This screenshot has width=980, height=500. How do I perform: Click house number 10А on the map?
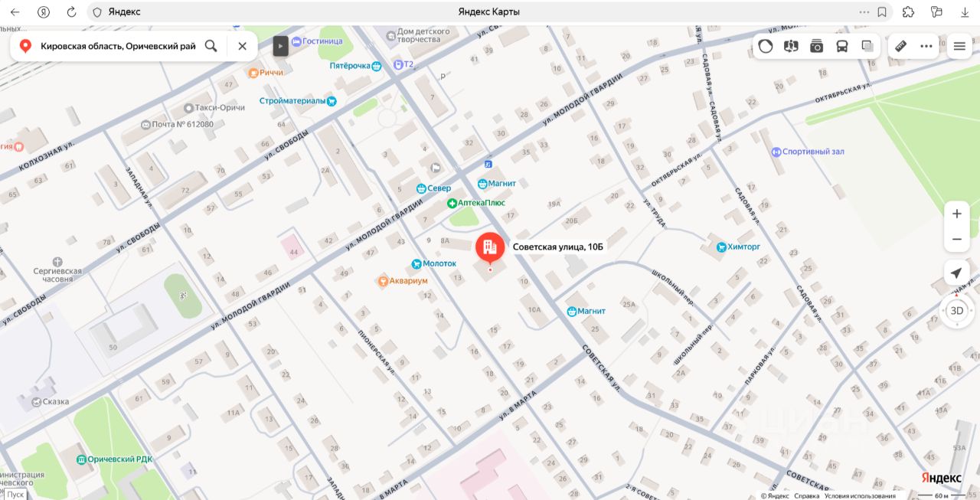click(x=534, y=310)
